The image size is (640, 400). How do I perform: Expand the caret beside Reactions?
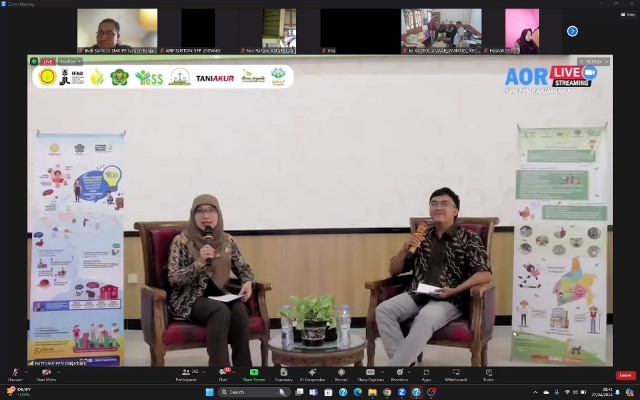point(409,372)
